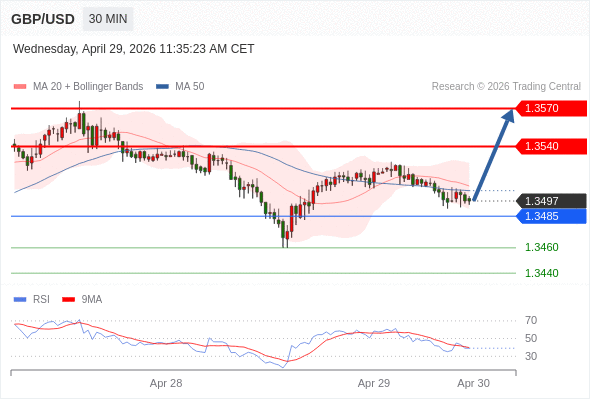The image size is (590, 400).
Task: Select the 1.3570 resistance price tag
Action: point(551,108)
